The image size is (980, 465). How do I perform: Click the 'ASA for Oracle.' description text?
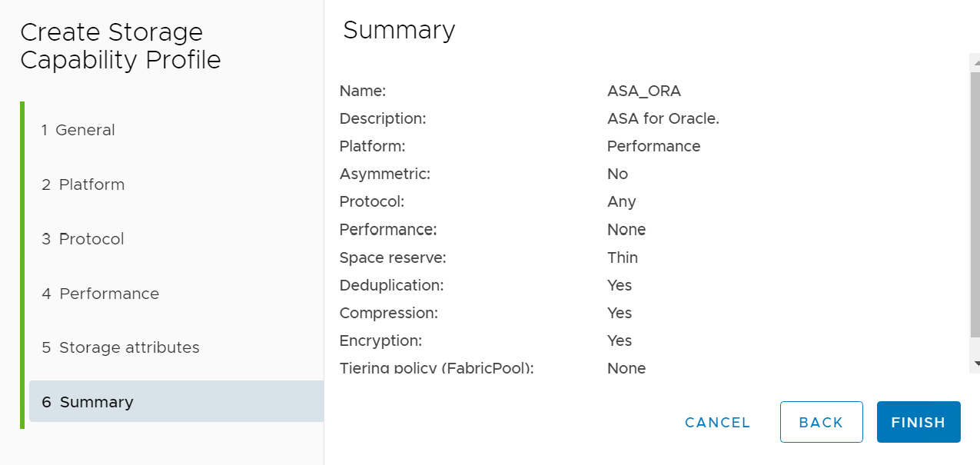(x=663, y=118)
